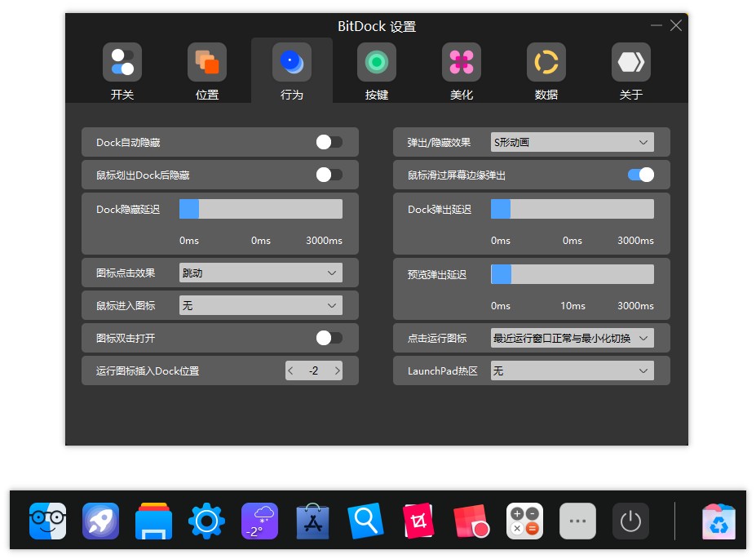Disable the 鼠标滑过屏幕边缘弹出 toggle
This screenshot has width=756, height=559.
[640, 174]
